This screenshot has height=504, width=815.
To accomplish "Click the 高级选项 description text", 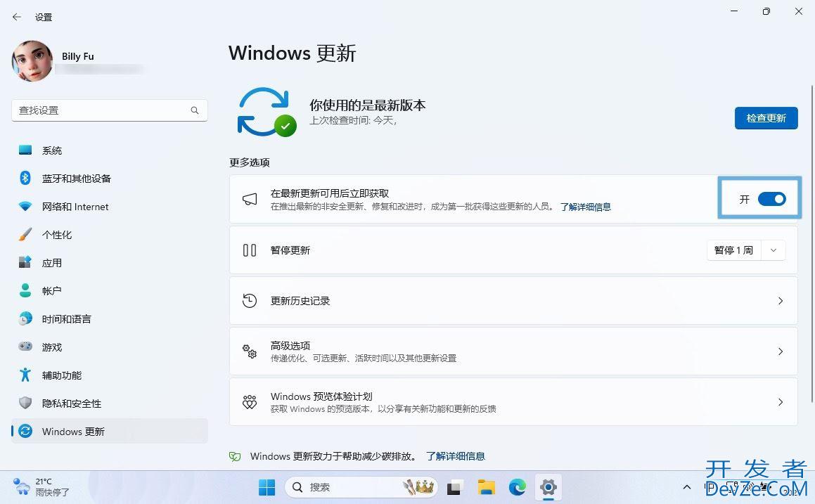I will tap(364, 358).
